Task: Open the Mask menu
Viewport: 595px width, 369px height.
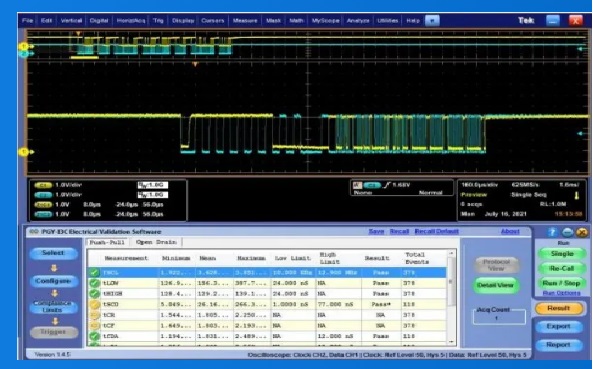Action: point(273,20)
